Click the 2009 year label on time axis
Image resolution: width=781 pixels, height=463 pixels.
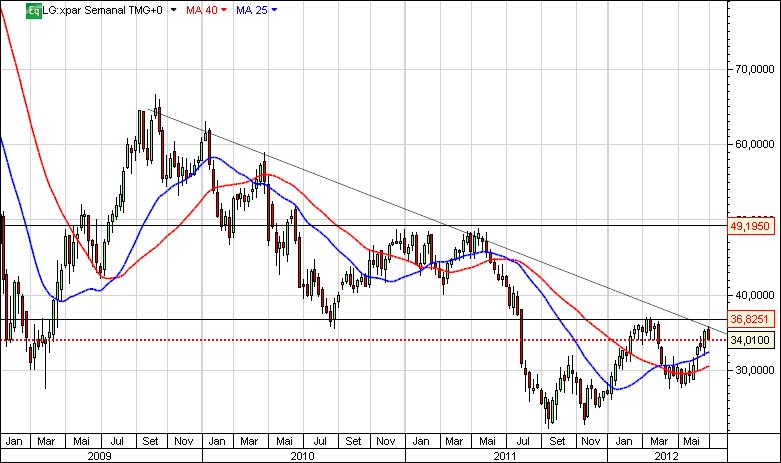[x=100, y=456]
